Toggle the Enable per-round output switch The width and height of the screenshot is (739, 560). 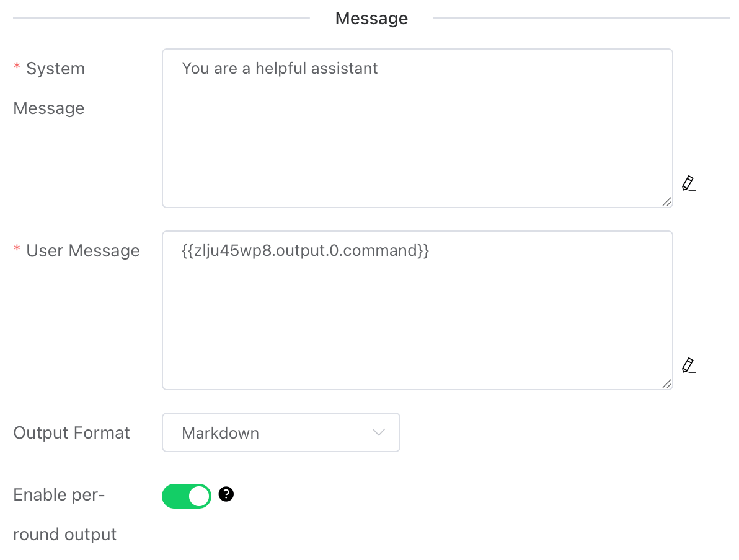[x=187, y=496]
